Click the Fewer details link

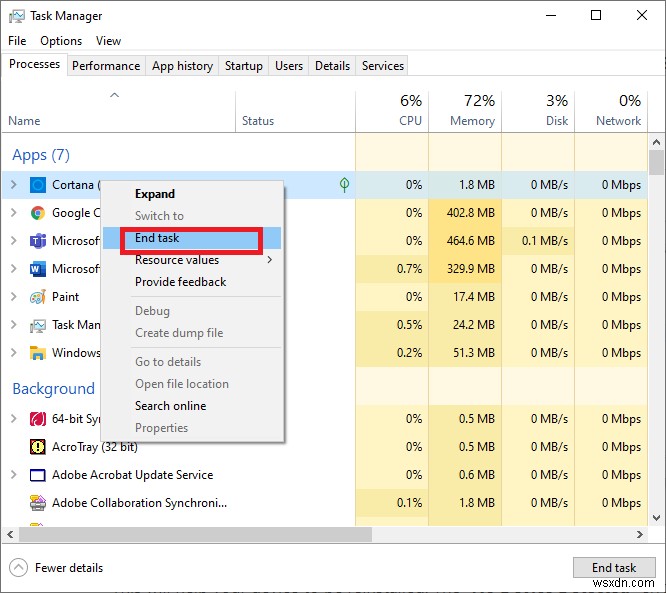[69, 568]
